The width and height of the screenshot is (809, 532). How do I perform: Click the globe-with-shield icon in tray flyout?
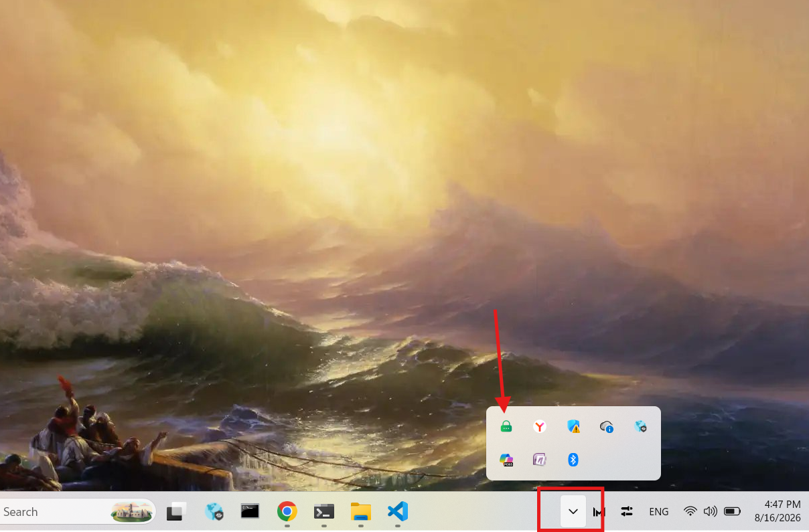640,426
